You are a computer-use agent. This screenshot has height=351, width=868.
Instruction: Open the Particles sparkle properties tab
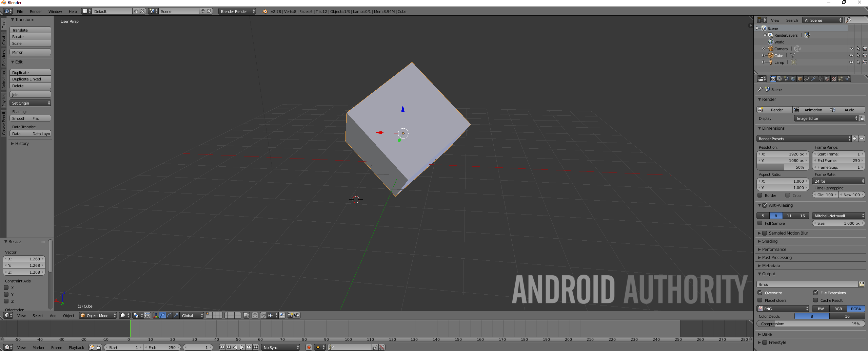841,79
